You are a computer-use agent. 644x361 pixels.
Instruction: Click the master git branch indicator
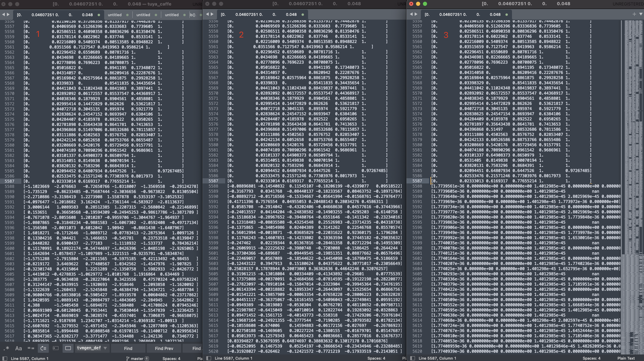(137, 358)
